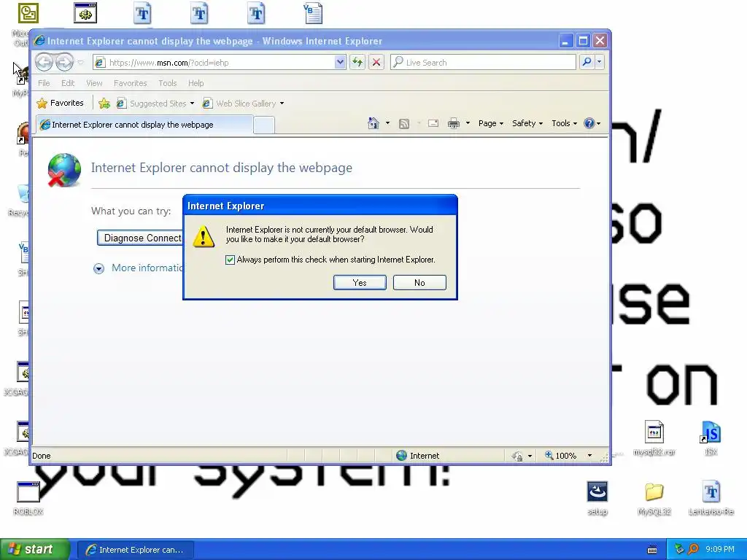Image resolution: width=747 pixels, height=560 pixels.
Task: Select the VB script file at top desktop
Action: [x=313, y=13]
